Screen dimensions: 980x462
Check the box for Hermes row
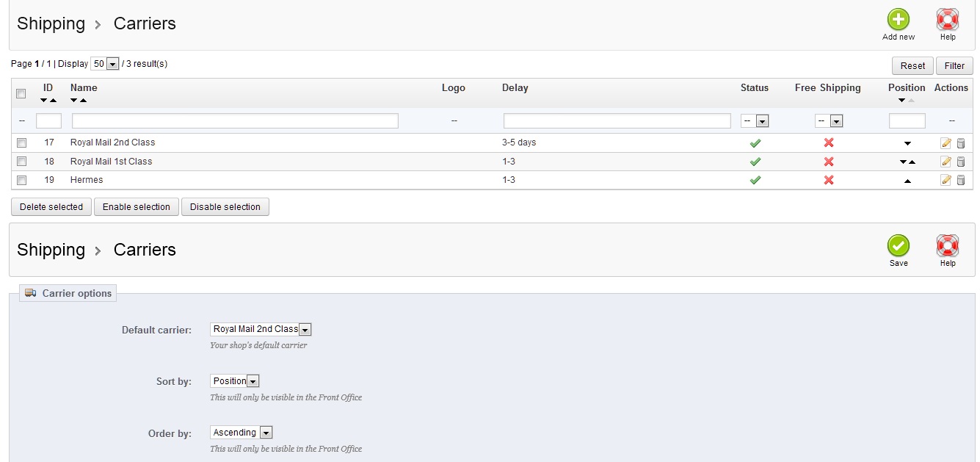click(x=21, y=180)
